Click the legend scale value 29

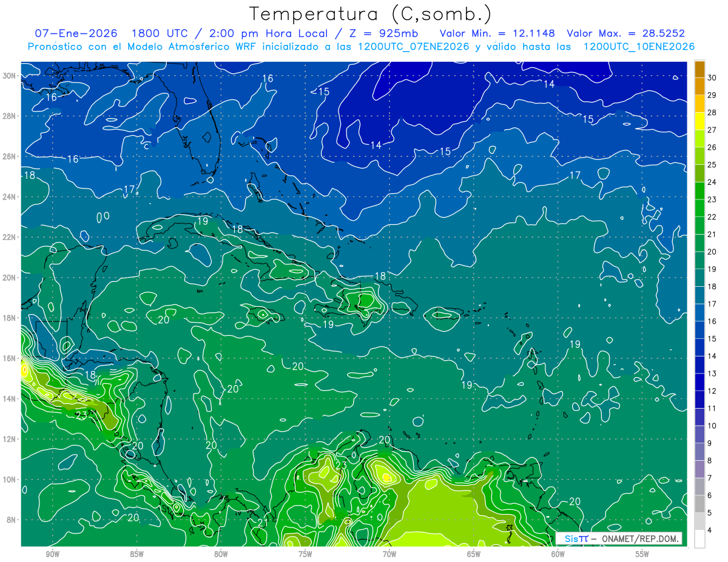(x=712, y=95)
